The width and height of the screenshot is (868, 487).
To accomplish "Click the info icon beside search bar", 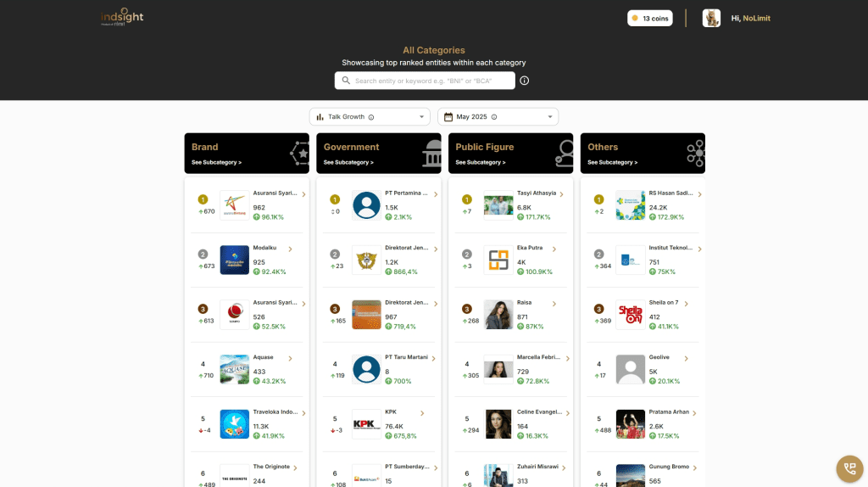I will (524, 81).
